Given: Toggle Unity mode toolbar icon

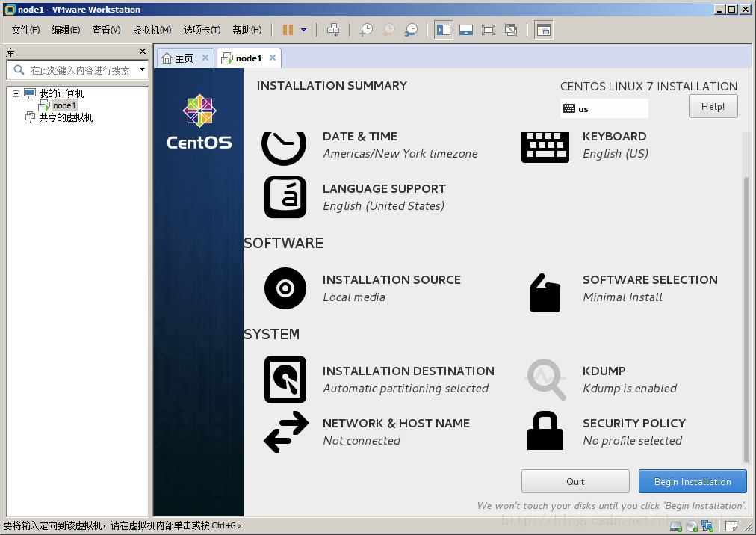Looking at the screenshot, I should (x=511, y=30).
